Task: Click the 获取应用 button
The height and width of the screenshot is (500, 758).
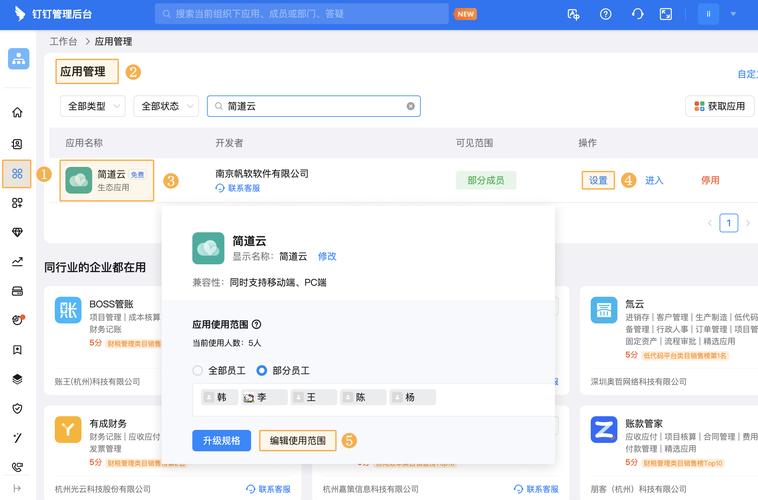Action: coord(719,106)
